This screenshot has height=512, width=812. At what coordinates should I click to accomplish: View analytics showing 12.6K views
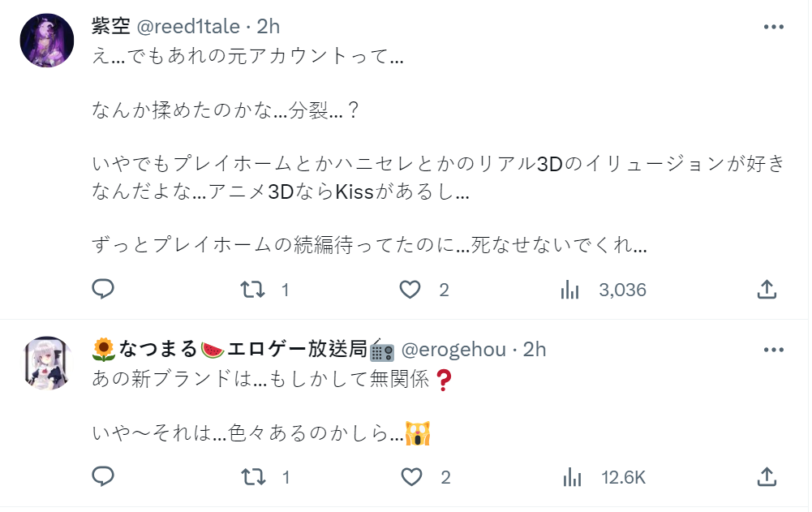(x=570, y=477)
